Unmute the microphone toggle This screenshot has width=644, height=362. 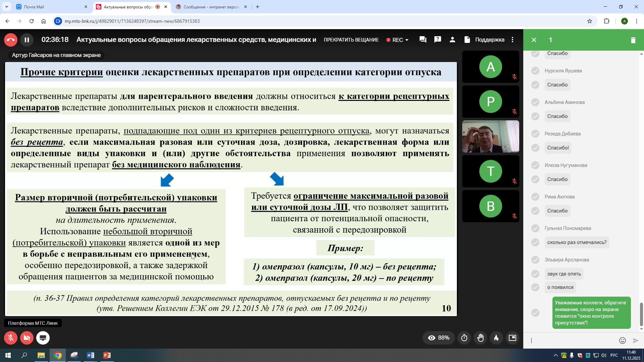(x=11, y=338)
